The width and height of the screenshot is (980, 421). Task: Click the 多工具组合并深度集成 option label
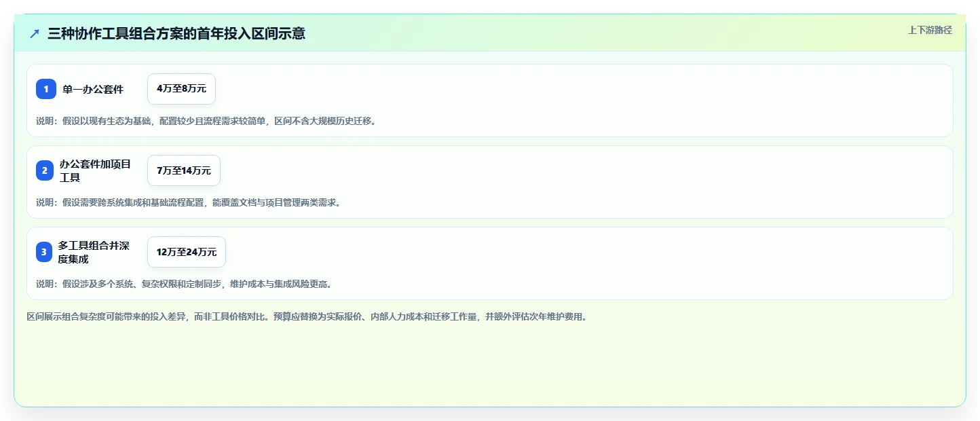94,252
